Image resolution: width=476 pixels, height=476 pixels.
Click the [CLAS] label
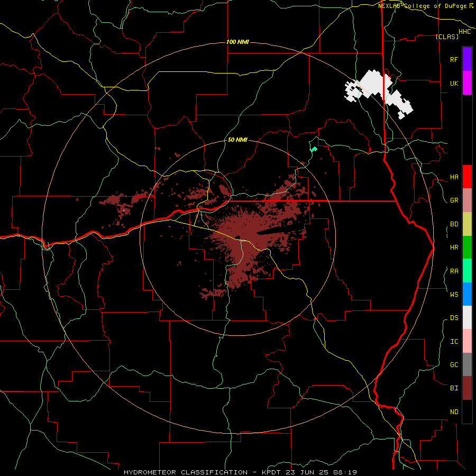pyautogui.click(x=446, y=36)
